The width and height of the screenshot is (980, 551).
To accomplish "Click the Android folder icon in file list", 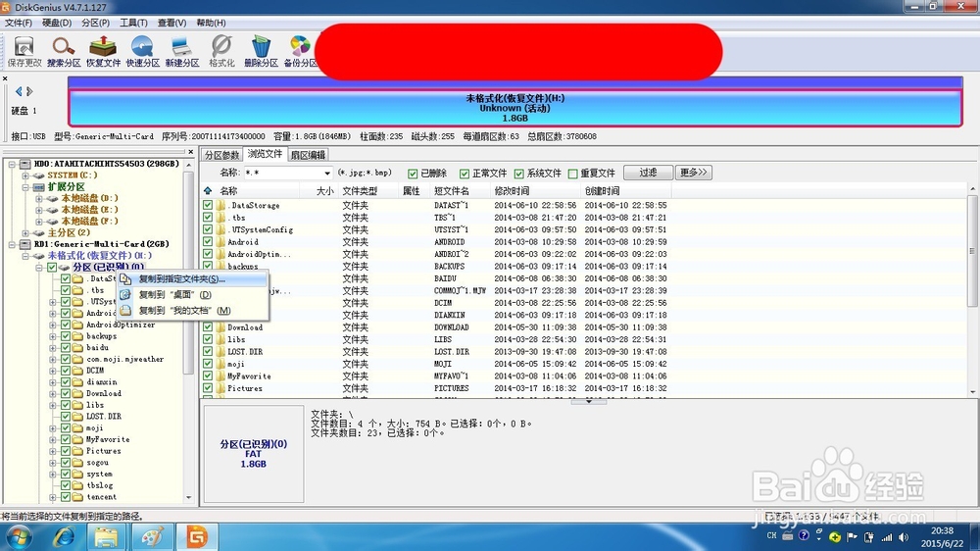I will 220,242.
